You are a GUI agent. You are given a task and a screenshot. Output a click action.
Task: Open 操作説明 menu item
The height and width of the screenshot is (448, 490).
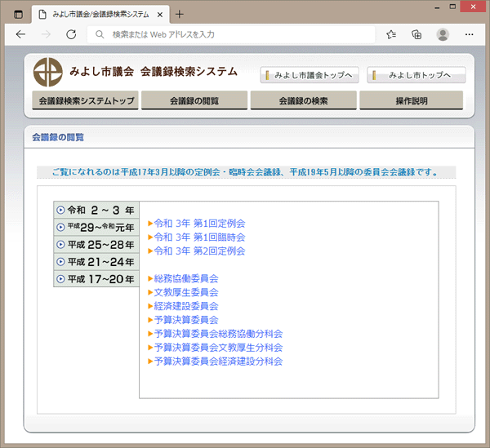pos(412,100)
